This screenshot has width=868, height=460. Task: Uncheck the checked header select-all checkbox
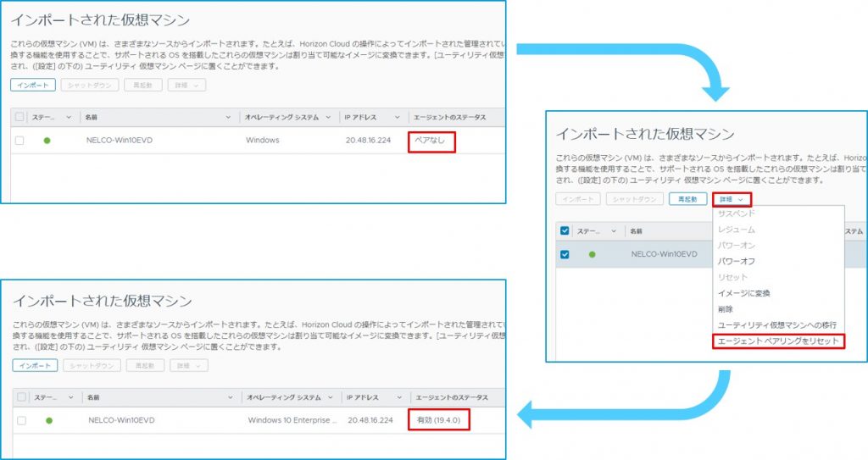(x=565, y=230)
